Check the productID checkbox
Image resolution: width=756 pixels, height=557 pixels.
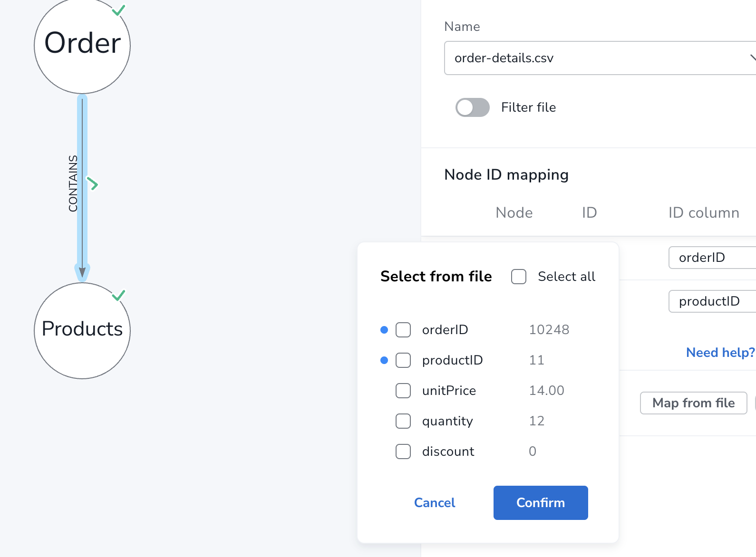(x=403, y=360)
